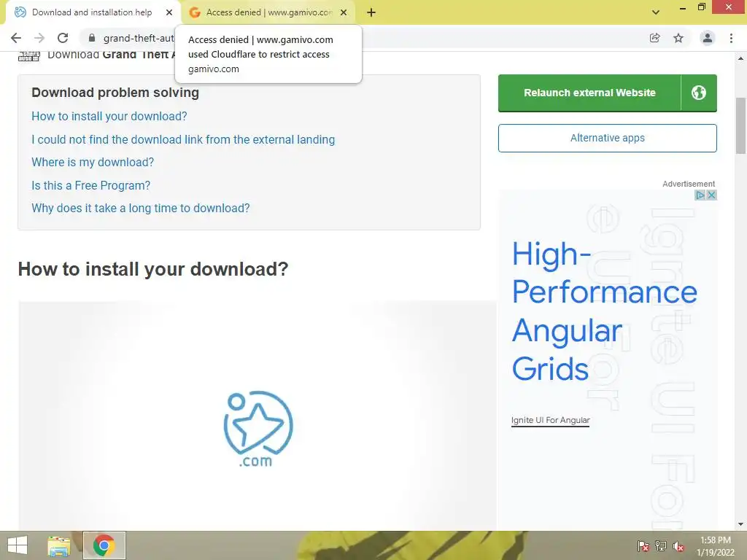747x560 pixels.
Task: Click Relaunch external Website button
Action: [589, 93]
